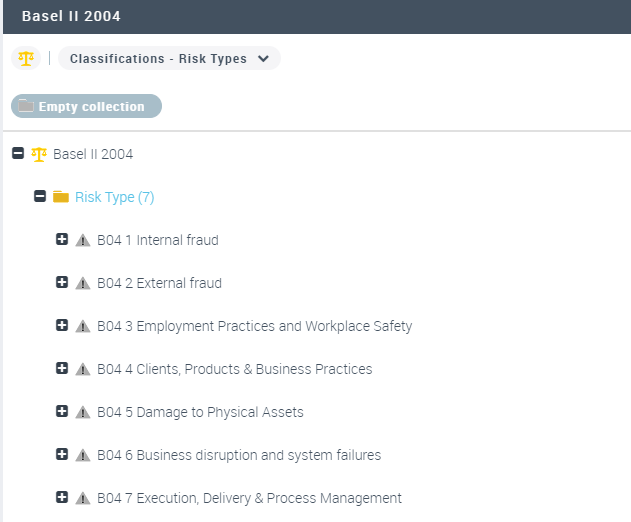Select B04 4 Clients, Products & Business Practices
Screen dimensions: 631x522
(234, 369)
